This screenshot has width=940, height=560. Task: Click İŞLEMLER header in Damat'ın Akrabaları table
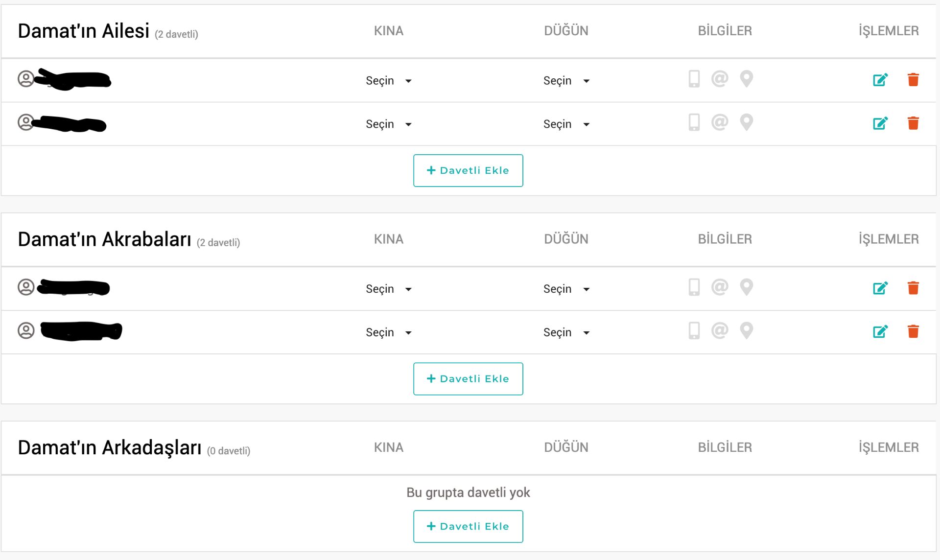[x=889, y=239]
